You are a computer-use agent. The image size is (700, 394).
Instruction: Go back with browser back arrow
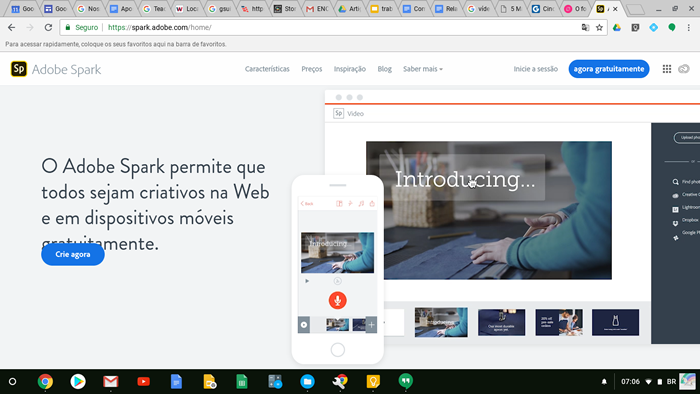tap(12, 28)
